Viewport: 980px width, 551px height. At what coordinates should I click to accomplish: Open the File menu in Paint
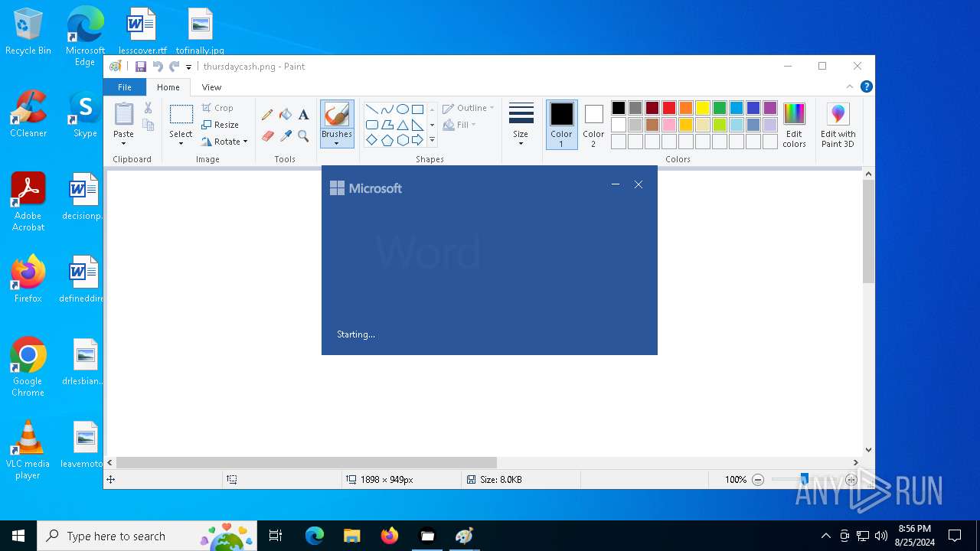[x=124, y=87]
